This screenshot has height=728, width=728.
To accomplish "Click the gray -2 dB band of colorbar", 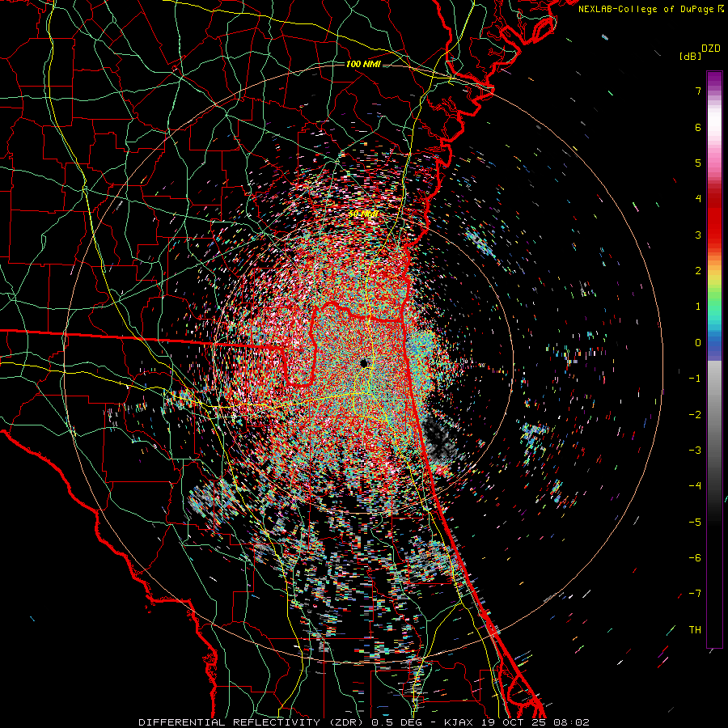I will [x=714, y=415].
